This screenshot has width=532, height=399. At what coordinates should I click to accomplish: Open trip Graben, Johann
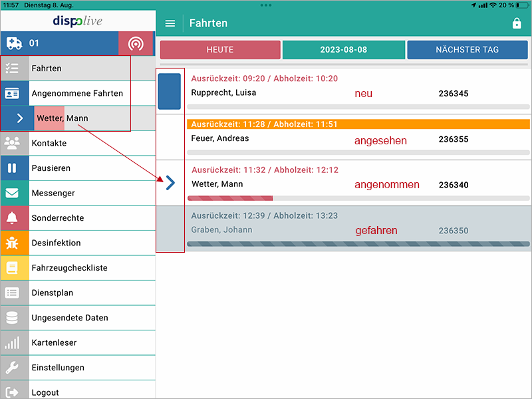344,229
